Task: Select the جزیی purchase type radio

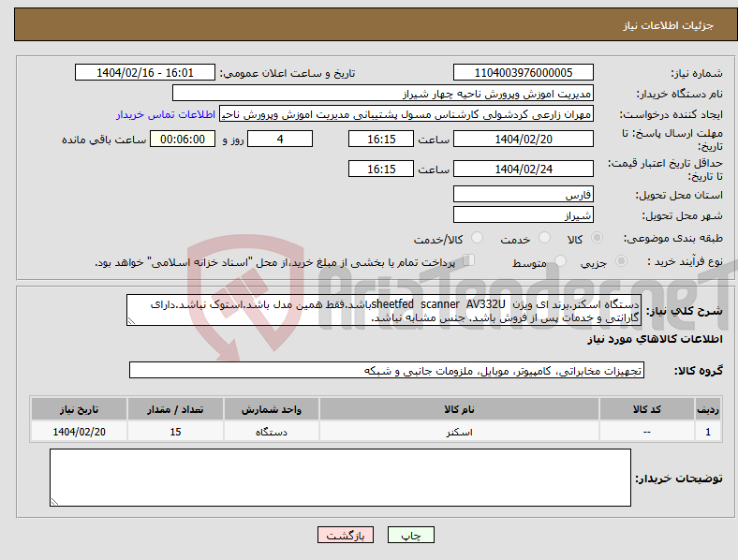Action: point(621,260)
